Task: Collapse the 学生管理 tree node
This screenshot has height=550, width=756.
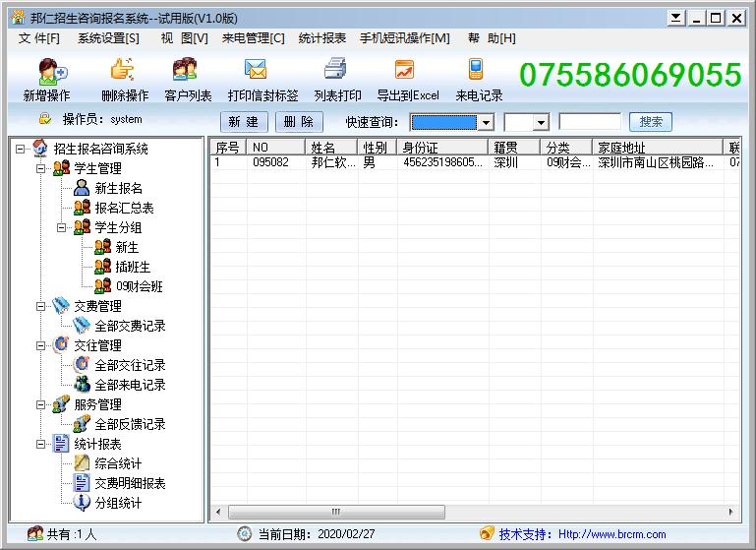Action: 41,168
